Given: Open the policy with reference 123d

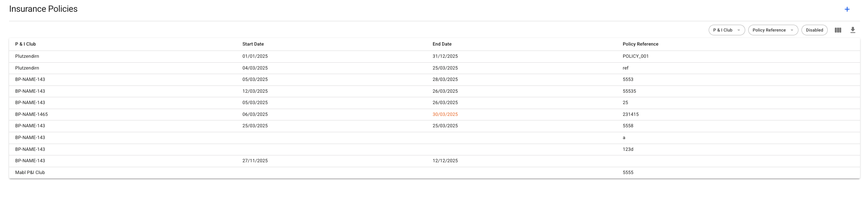Looking at the screenshot, I should [x=628, y=149].
